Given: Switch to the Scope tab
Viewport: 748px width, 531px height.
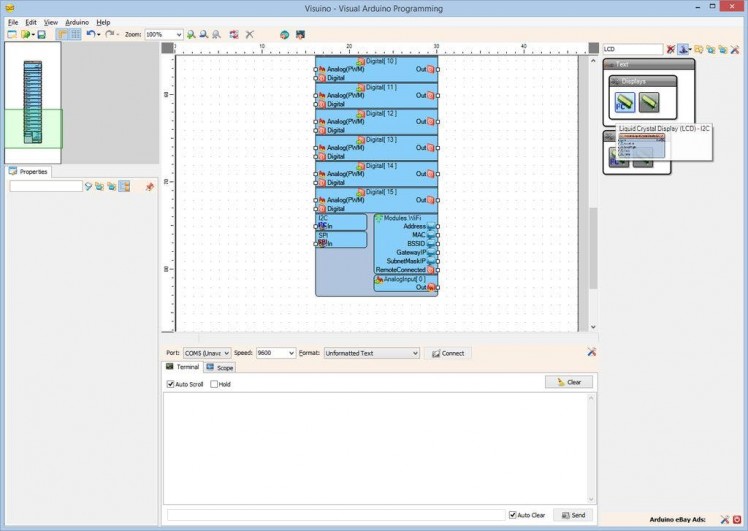Looking at the screenshot, I should [x=221, y=368].
